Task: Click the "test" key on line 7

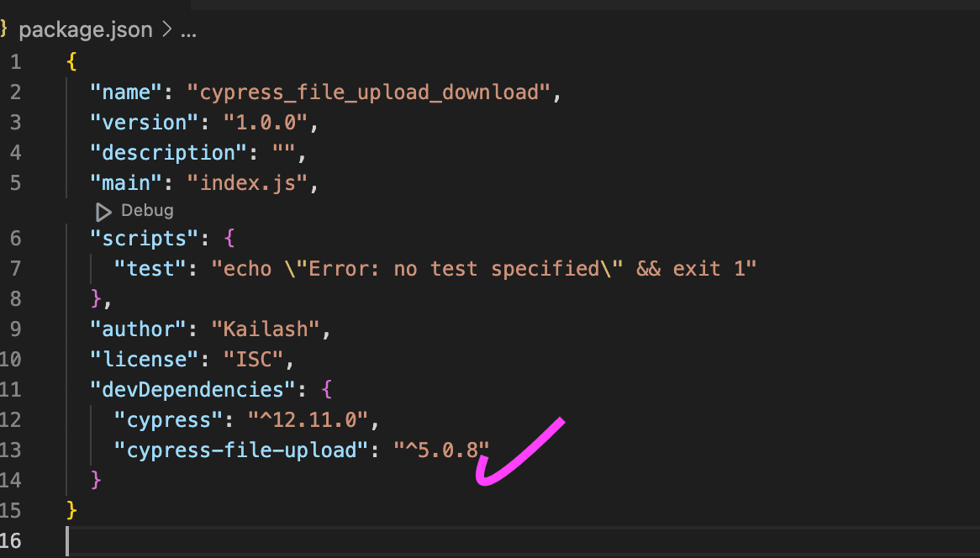Action: tap(150, 269)
